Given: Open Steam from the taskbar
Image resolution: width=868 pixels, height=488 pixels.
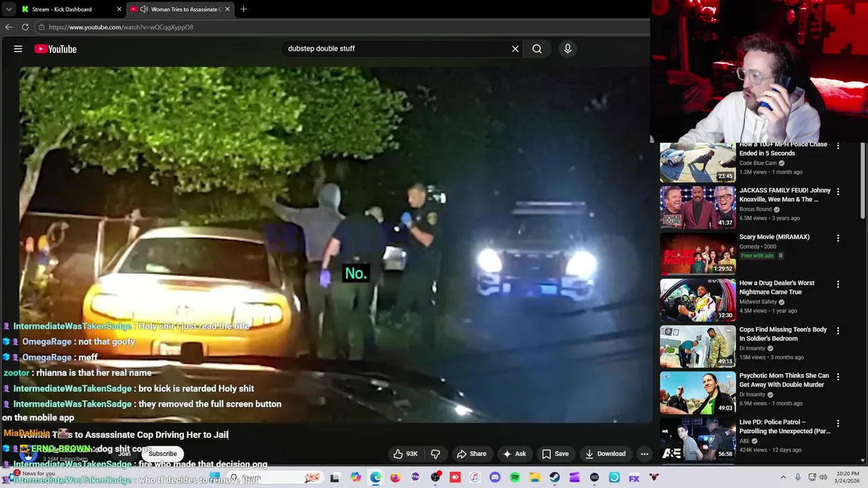Looking at the screenshot, I should 555,478.
